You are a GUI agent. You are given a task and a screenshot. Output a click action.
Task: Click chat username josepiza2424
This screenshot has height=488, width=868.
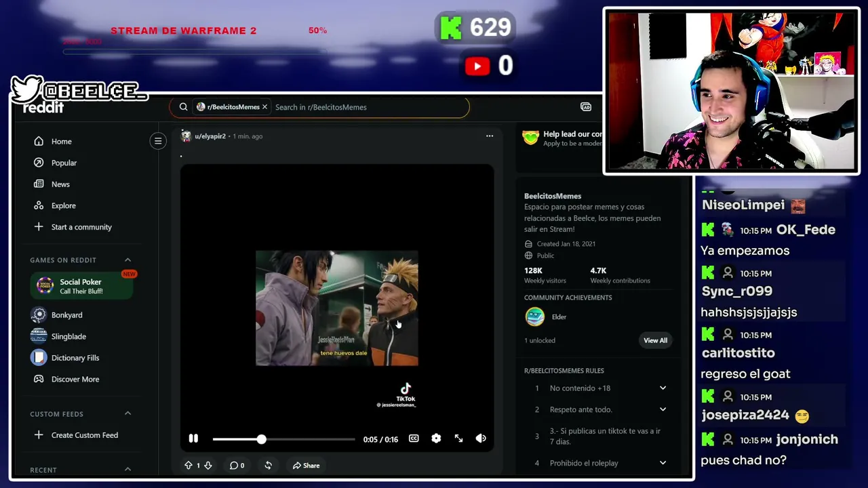tap(745, 415)
